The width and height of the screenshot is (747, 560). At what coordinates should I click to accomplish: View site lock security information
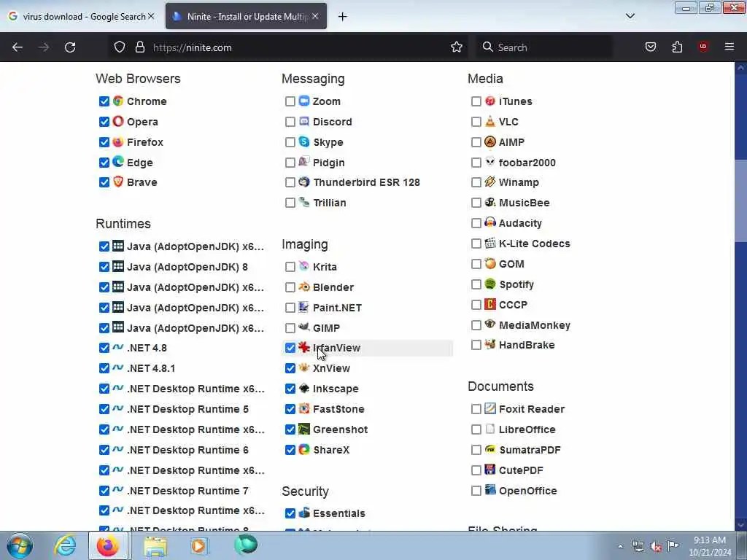tap(139, 47)
